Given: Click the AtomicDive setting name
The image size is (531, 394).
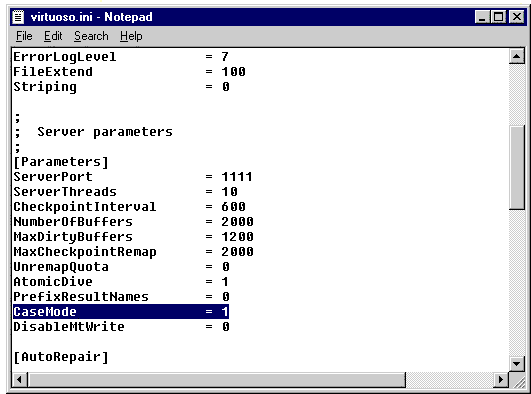Looking at the screenshot, I should 53,282.
